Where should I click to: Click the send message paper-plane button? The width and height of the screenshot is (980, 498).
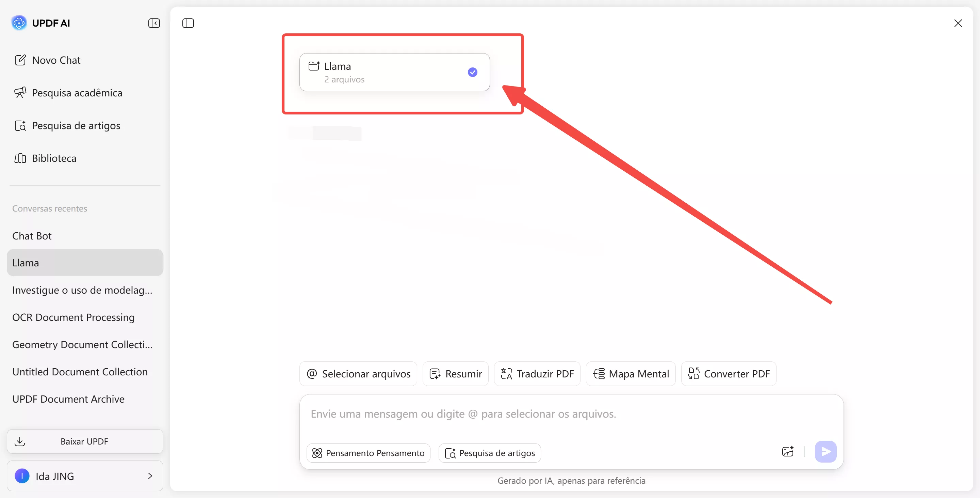(x=826, y=452)
